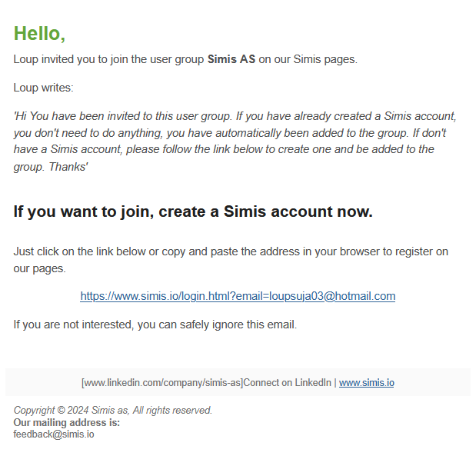Click the 'Our mailing address is:' label
The height and width of the screenshot is (456, 476).
click(x=67, y=422)
